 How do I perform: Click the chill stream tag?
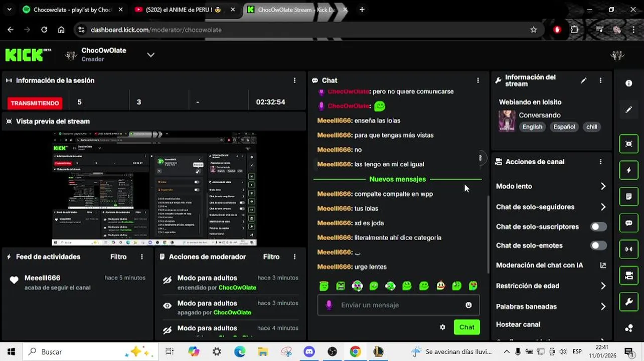pos(592,127)
